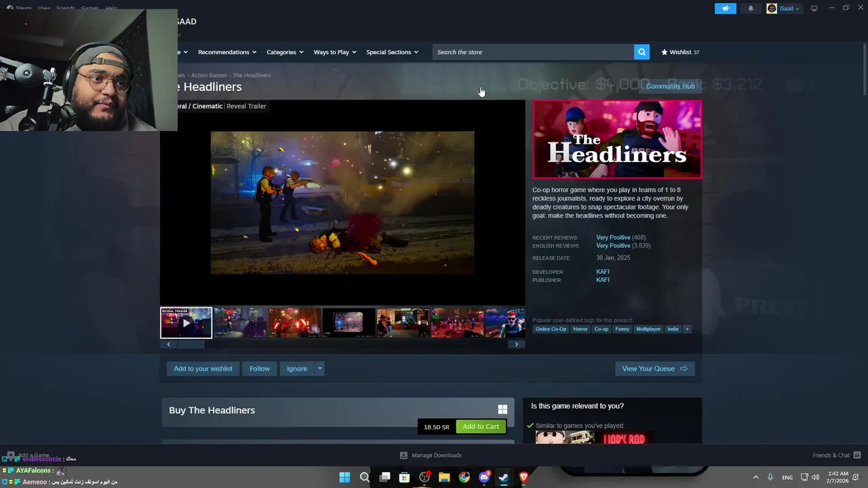
Task: Click the Horror tag
Action: pos(580,329)
